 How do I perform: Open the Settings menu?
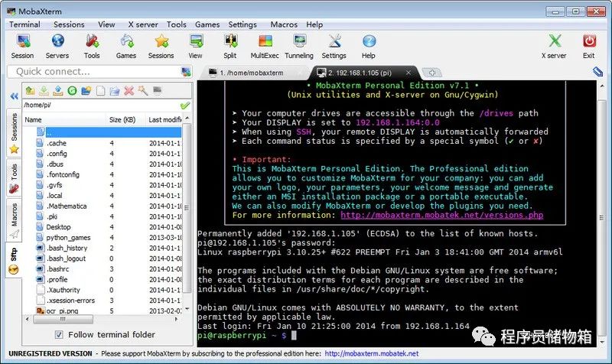(x=243, y=24)
